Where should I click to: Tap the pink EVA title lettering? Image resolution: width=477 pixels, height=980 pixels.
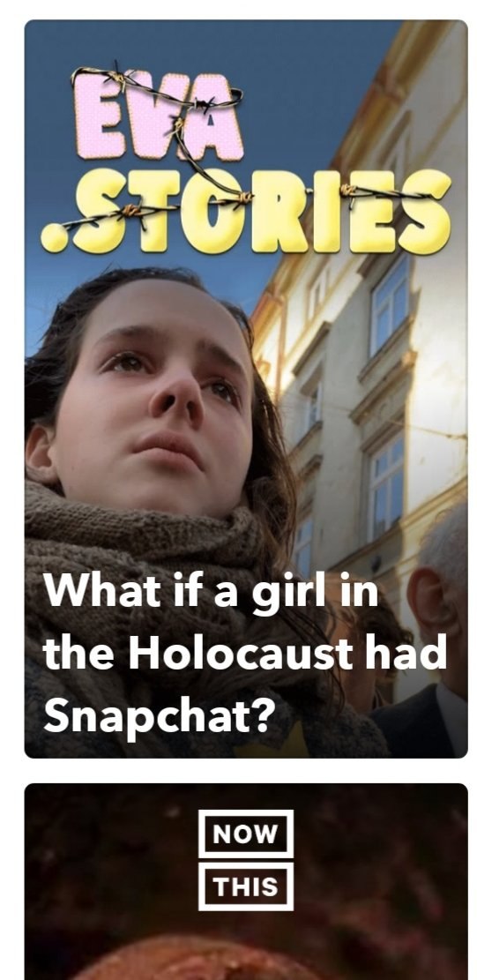click(158, 113)
